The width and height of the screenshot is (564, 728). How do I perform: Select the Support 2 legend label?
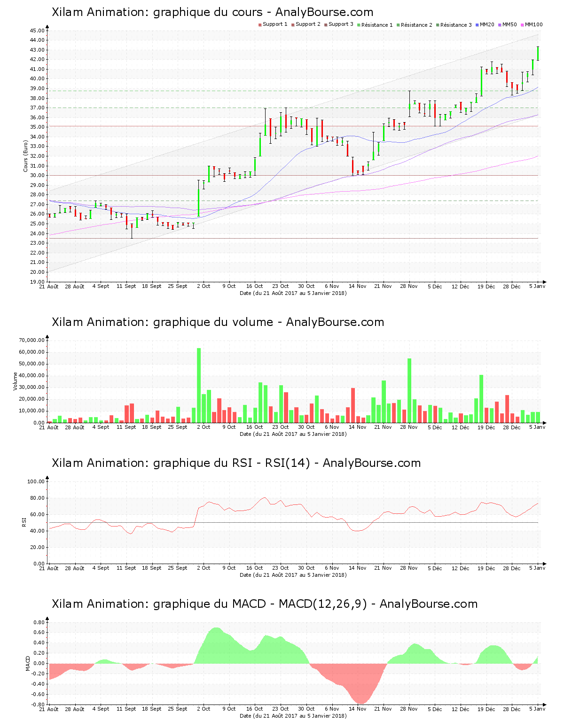click(308, 24)
